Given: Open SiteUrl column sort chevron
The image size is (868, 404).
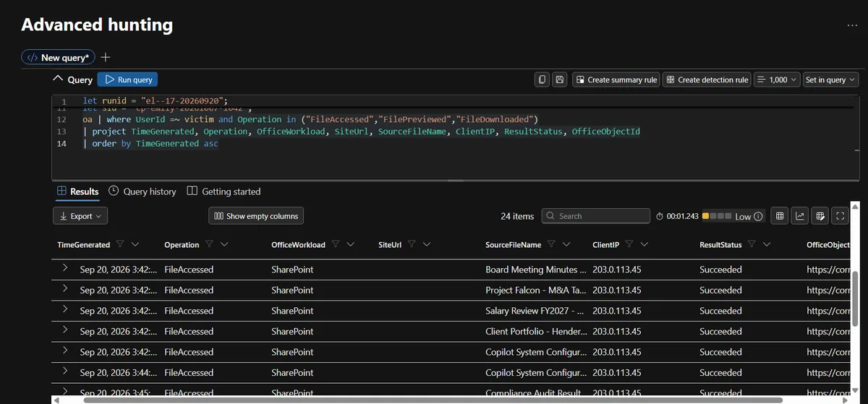Looking at the screenshot, I should point(427,244).
